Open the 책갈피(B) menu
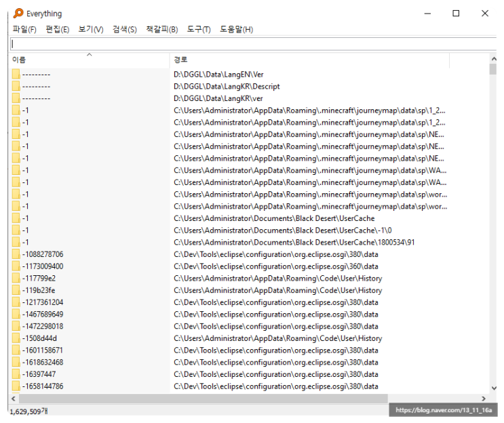This screenshot has height=423, width=504. coord(162,30)
